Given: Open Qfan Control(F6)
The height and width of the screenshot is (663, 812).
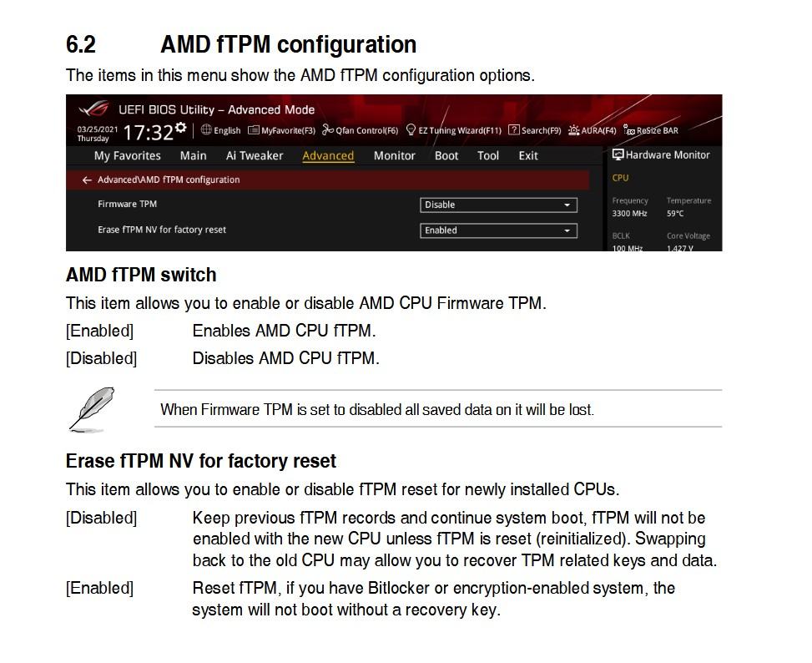Looking at the screenshot, I should tap(360, 130).
